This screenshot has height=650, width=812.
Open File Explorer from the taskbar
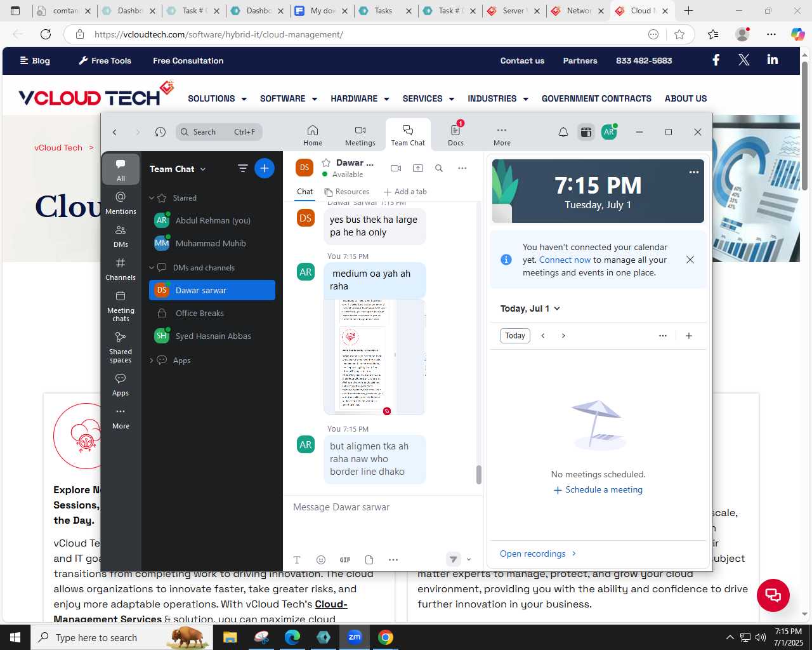pyautogui.click(x=230, y=637)
